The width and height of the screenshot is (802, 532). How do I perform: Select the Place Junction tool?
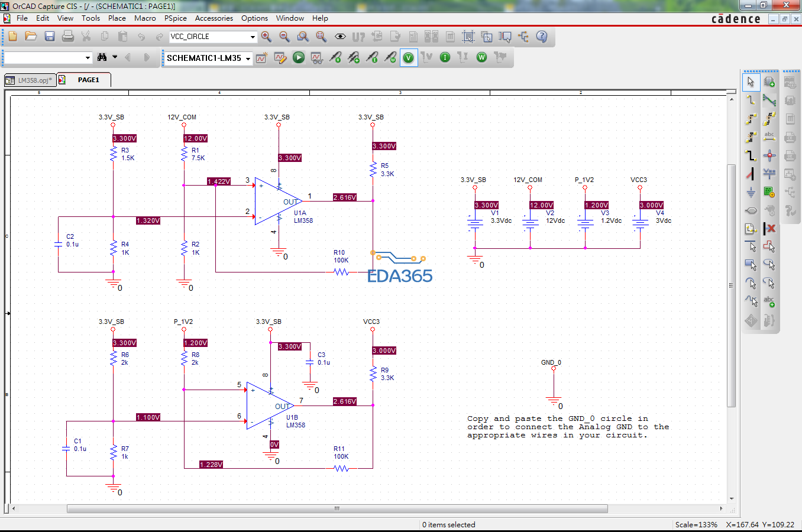769,155
